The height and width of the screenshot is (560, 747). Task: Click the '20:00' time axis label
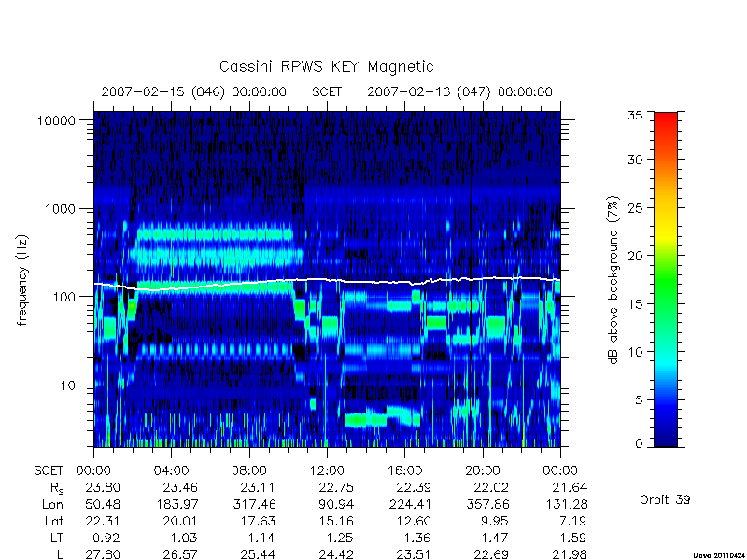click(483, 471)
